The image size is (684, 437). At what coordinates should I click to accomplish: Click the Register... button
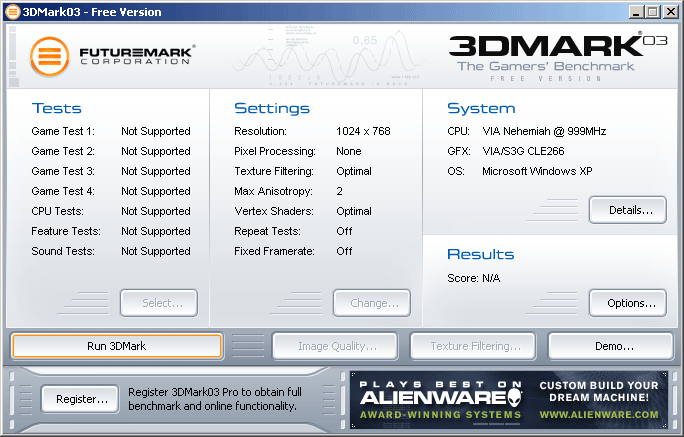(x=80, y=399)
